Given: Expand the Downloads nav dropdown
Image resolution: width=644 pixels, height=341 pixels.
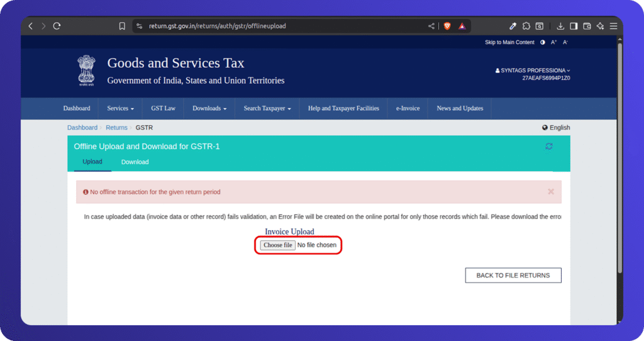Looking at the screenshot, I should click(x=209, y=108).
